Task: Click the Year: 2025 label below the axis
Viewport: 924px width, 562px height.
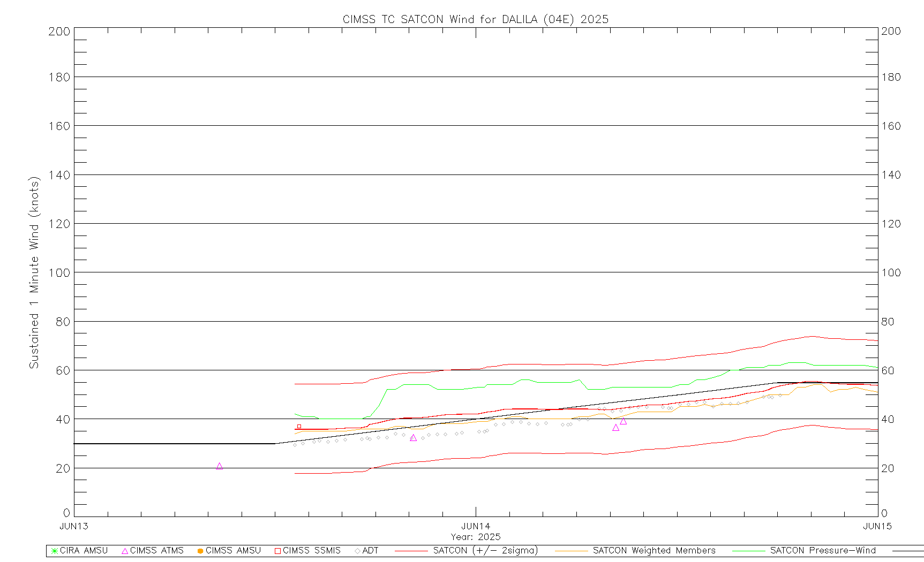Action: [476, 537]
